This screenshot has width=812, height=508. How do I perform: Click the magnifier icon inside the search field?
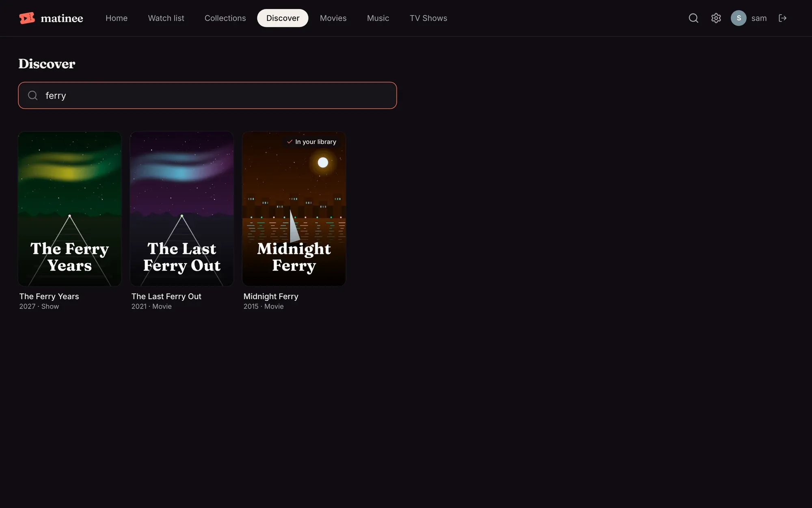pyautogui.click(x=33, y=96)
